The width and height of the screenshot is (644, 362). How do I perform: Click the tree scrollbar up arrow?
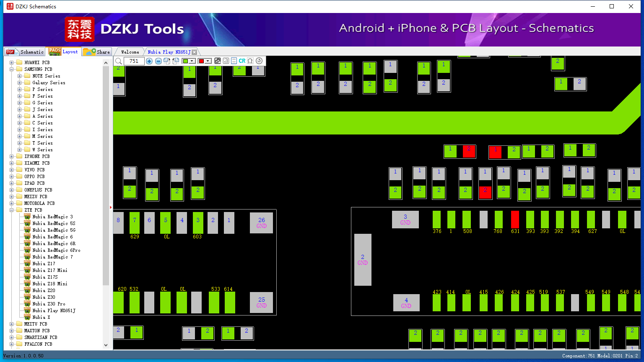(x=106, y=62)
